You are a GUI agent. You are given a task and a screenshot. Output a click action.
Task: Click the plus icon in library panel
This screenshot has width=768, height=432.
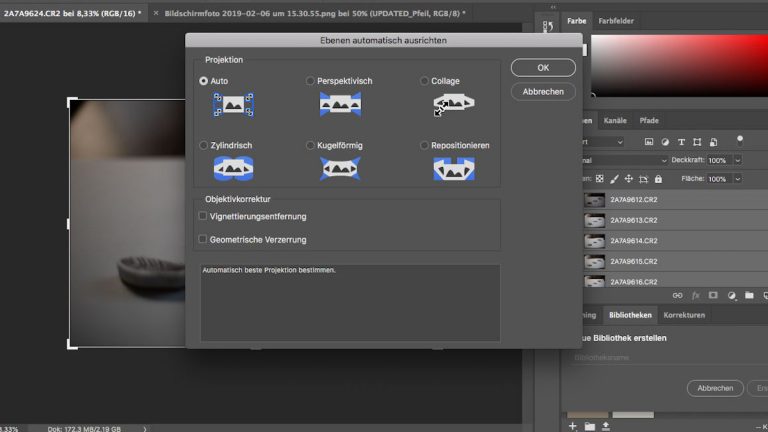tap(573, 425)
